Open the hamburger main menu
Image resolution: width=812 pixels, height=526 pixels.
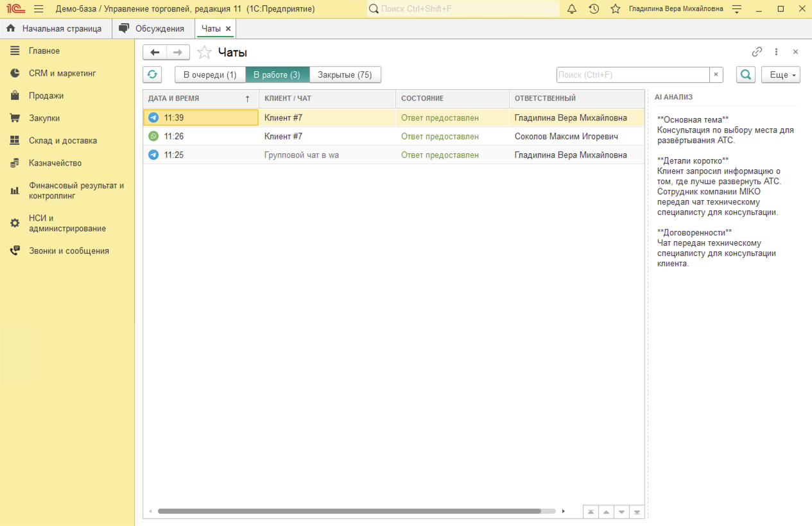[39, 9]
